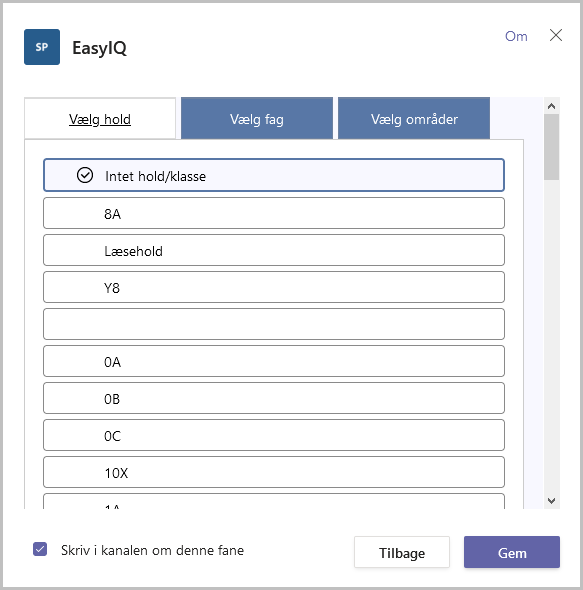Viewport: 583px width, 590px height.
Task: Click the scrollbar up arrow
Action: click(551, 106)
